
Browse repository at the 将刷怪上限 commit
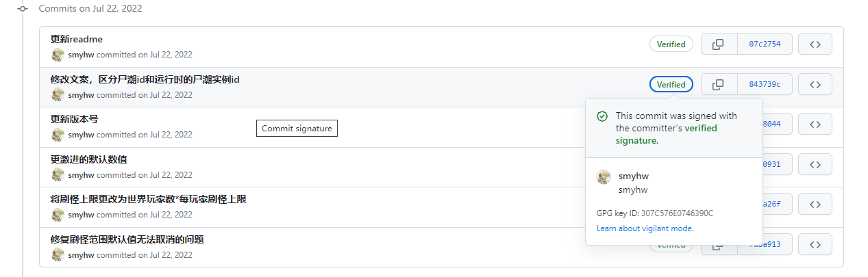(815, 204)
